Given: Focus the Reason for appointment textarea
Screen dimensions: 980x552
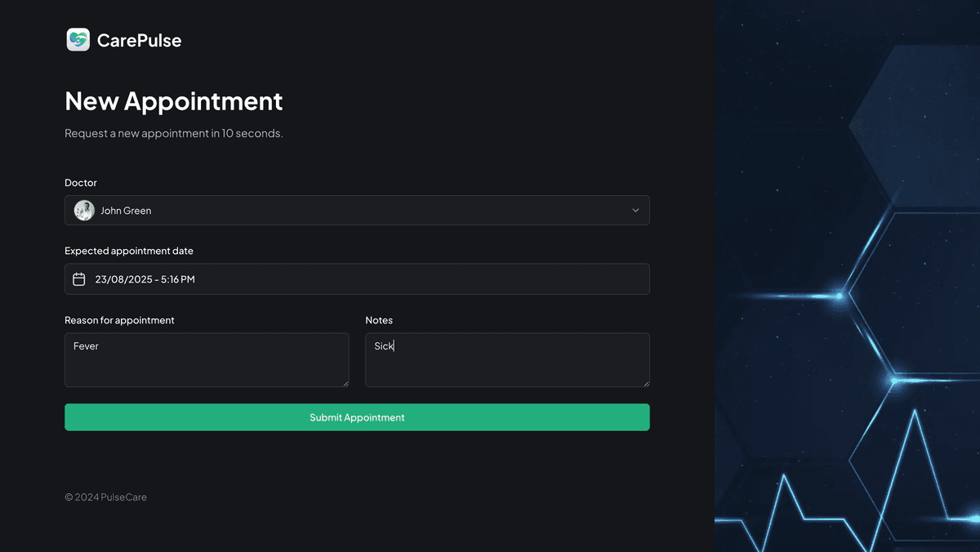Looking at the screenshot, I should (x=207, y=359).
